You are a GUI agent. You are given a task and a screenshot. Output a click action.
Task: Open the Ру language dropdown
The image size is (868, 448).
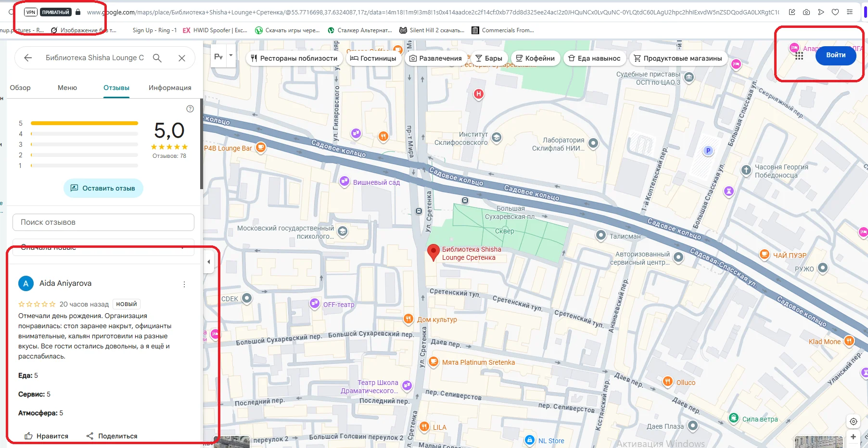tap(223, 57)
